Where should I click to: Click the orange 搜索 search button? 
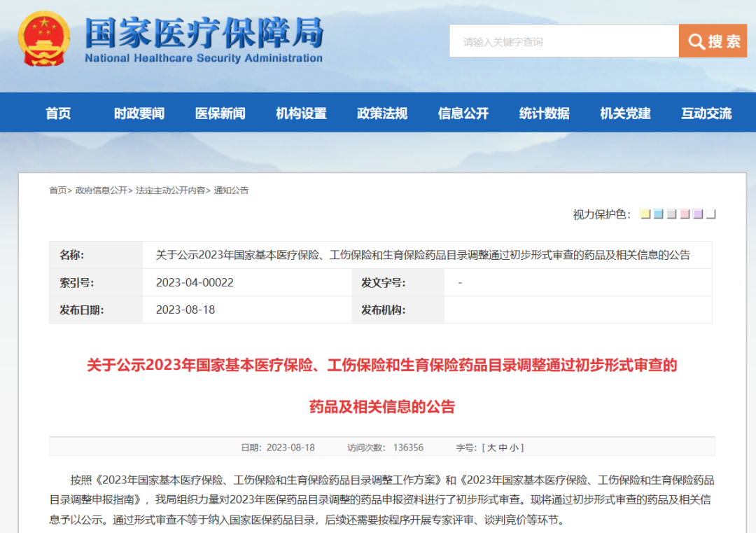713,41
